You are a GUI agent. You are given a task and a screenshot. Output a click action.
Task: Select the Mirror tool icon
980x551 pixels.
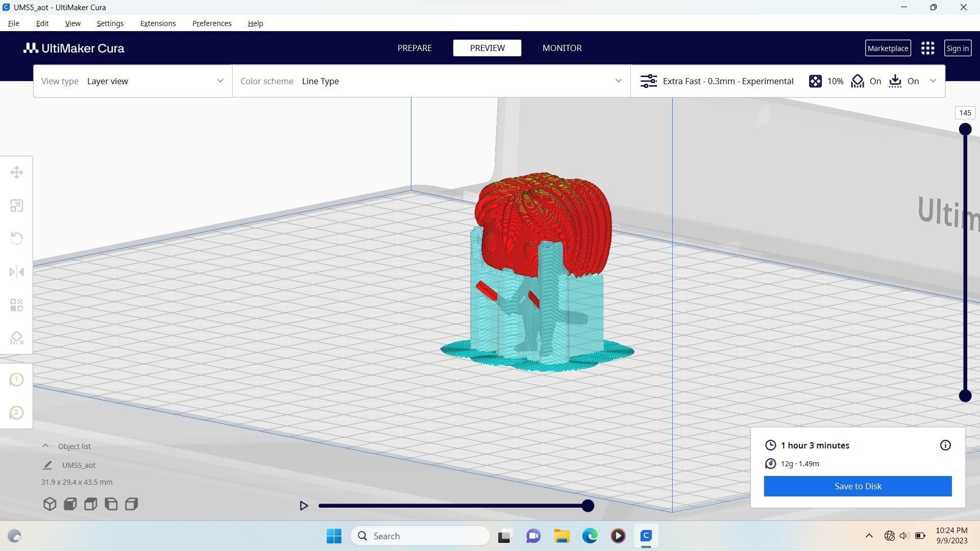click(x=16, y=272)
